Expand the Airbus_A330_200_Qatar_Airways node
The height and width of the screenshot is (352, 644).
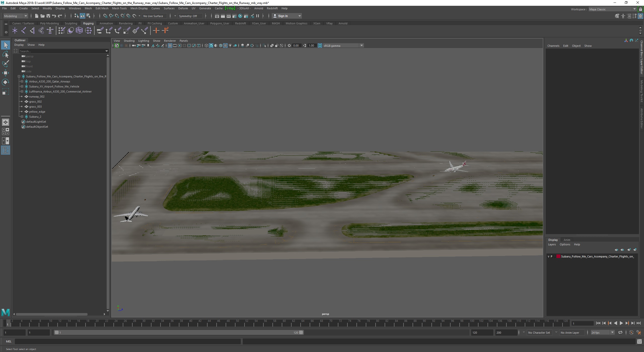22,81
